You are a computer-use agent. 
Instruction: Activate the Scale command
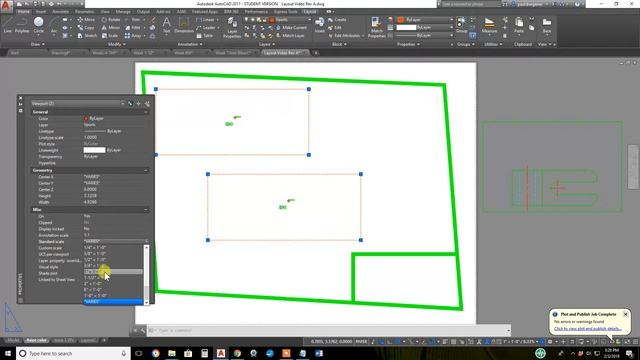pyautogui.click(x=110, y=36)
